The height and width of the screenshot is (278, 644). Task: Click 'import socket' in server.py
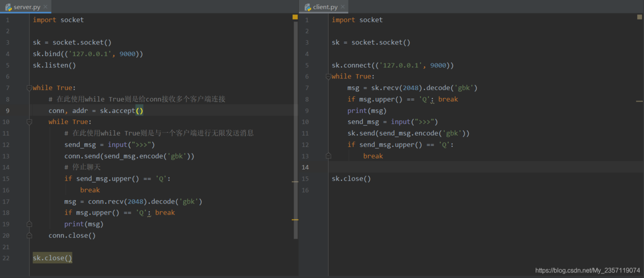tap(58, 19)
